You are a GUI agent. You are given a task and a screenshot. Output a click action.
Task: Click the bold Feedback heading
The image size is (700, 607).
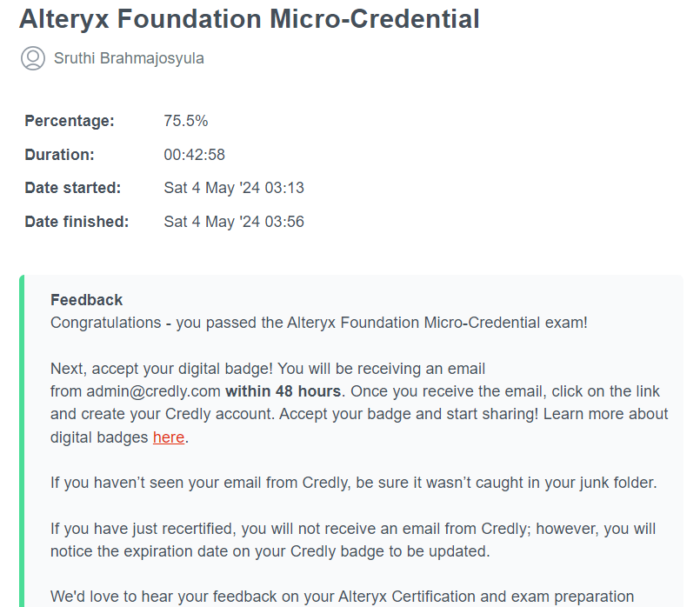pyautogui.click(x=86, y=300)
